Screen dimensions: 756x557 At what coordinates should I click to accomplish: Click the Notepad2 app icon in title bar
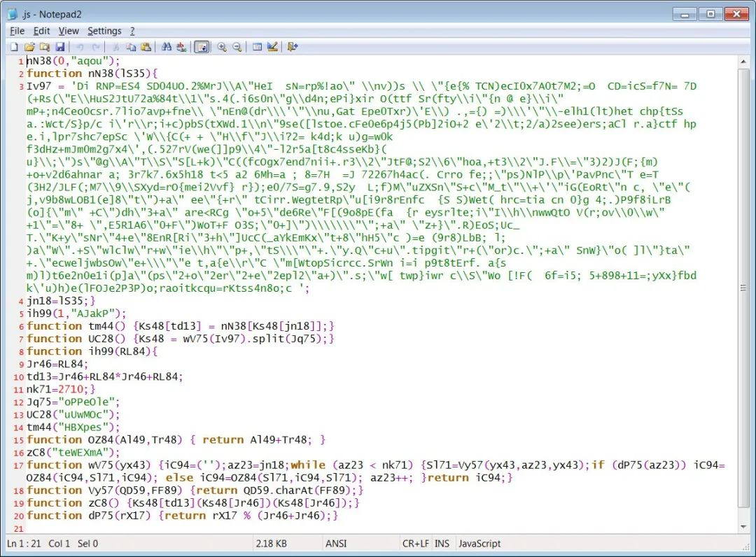tap(13, 14)
